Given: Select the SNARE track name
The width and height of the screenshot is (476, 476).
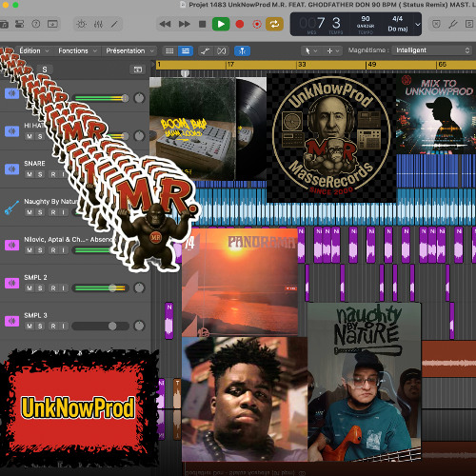Looking at the screenshot, I should (x=34, y=164).
